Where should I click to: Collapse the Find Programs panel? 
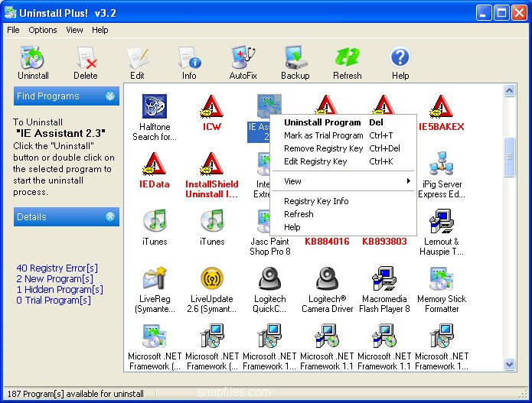(x=110, y=96)
